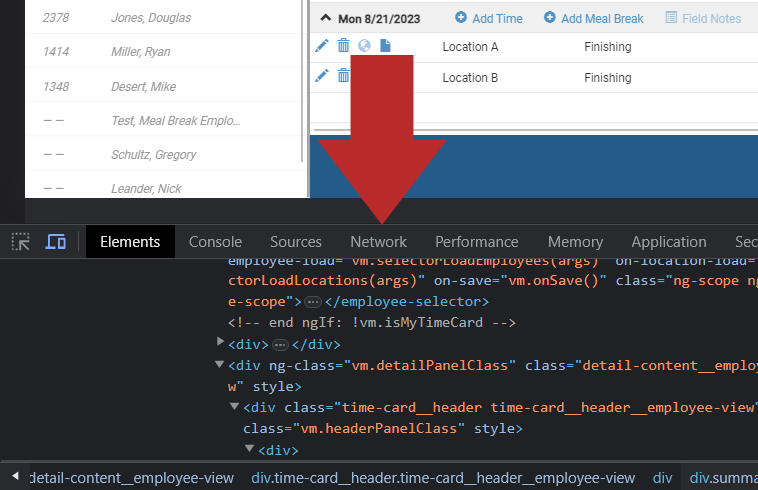Screen dimensions: 758x490
Task: Open the Sources tab
Action: [296, 242]
